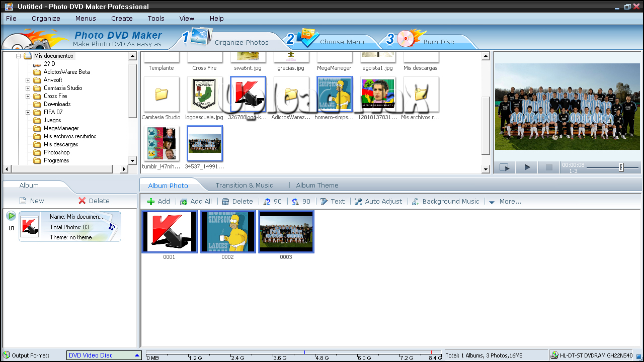Select Downloads folder in tree
Image resolution: width=644 pixels, height=362 pixels.
57,104
